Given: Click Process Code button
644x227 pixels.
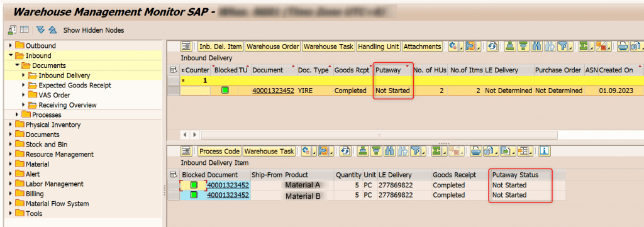Looking at the screenshot, I should (219, 151).
